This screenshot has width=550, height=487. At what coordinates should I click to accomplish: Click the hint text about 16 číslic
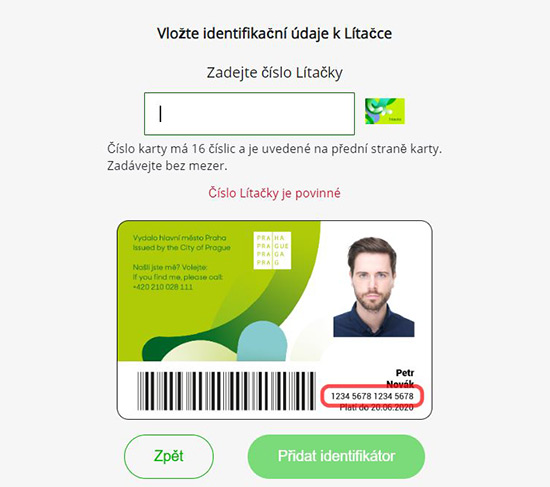pyautogui.click(x=274, y=149)
